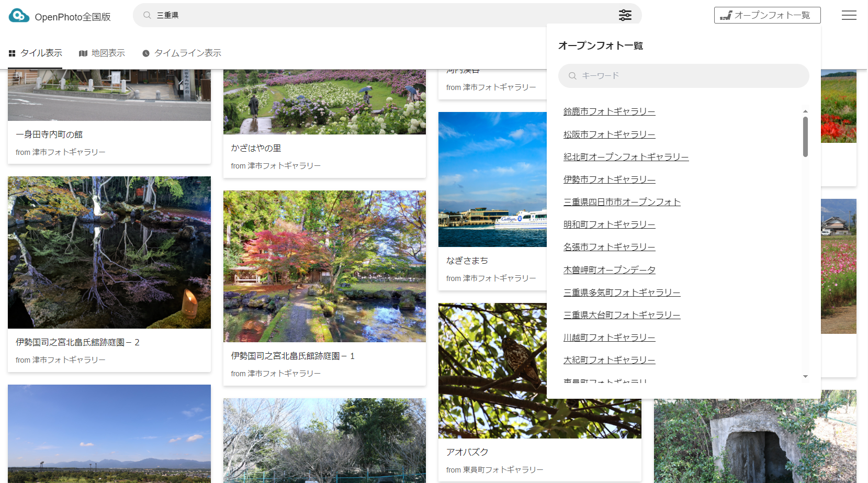The width and height of the screenshot is (868, 483).
Task: Open the 一身田寺内町の館 photo
Action: (109, 95)
